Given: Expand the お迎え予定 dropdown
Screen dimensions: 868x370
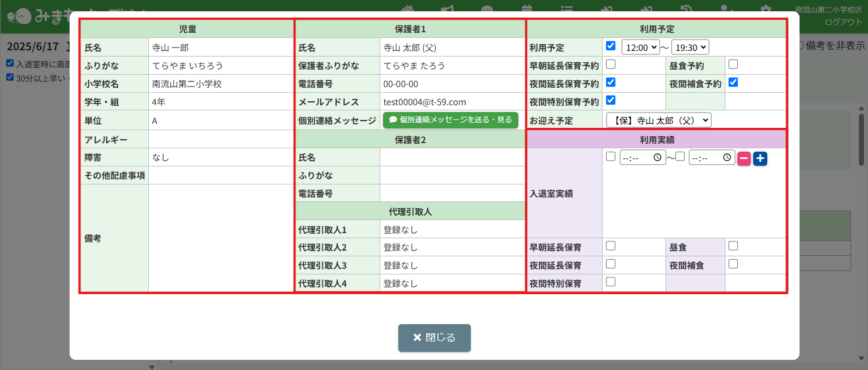Looking at the screenshot, I should 659,120.
